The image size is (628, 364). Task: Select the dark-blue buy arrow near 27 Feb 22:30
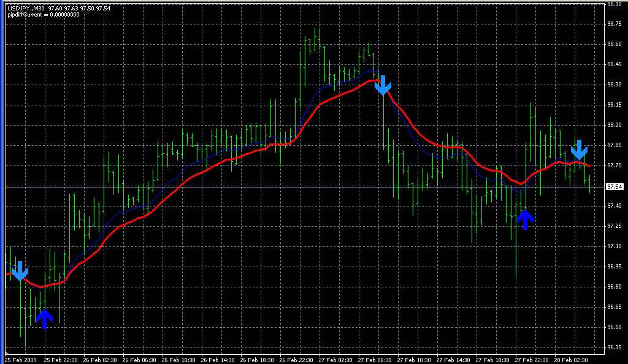pos(525,219)
